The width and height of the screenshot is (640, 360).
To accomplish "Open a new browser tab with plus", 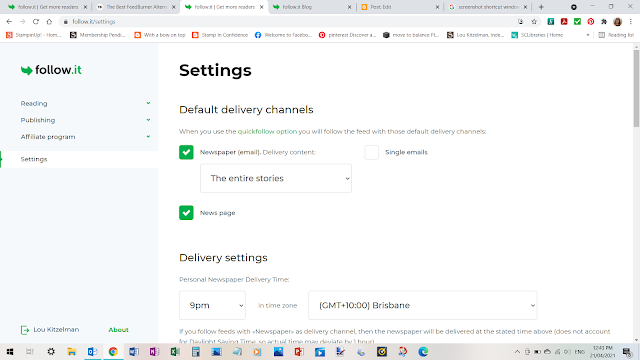I will click(541, 7).
